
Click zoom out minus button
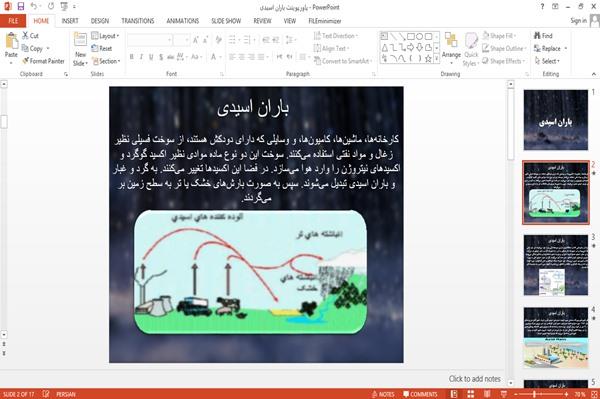tap(516, 394)
